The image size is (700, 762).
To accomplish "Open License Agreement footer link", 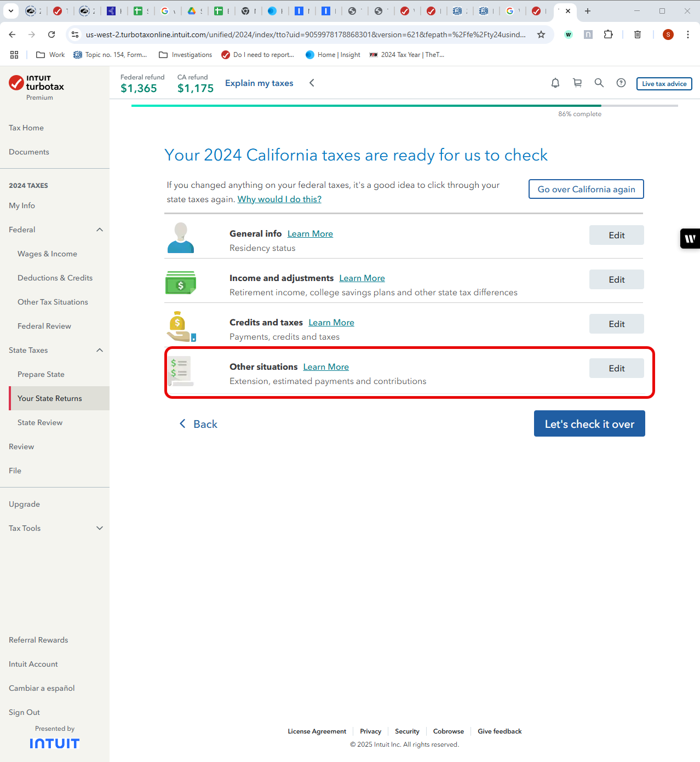I will coord(317,731).
